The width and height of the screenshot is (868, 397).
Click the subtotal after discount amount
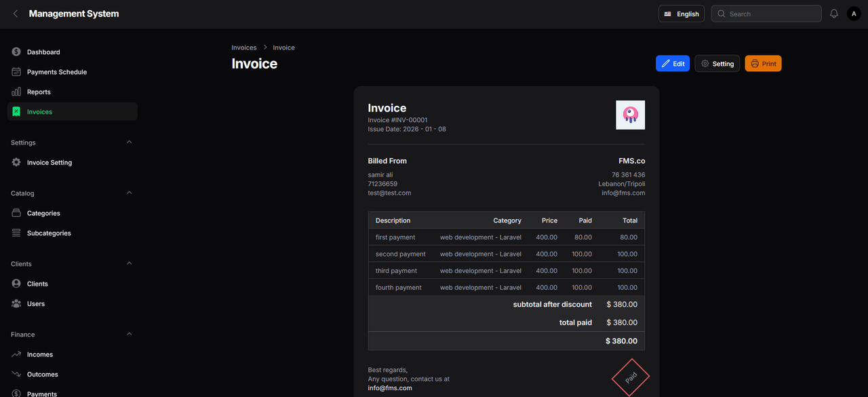622,304
